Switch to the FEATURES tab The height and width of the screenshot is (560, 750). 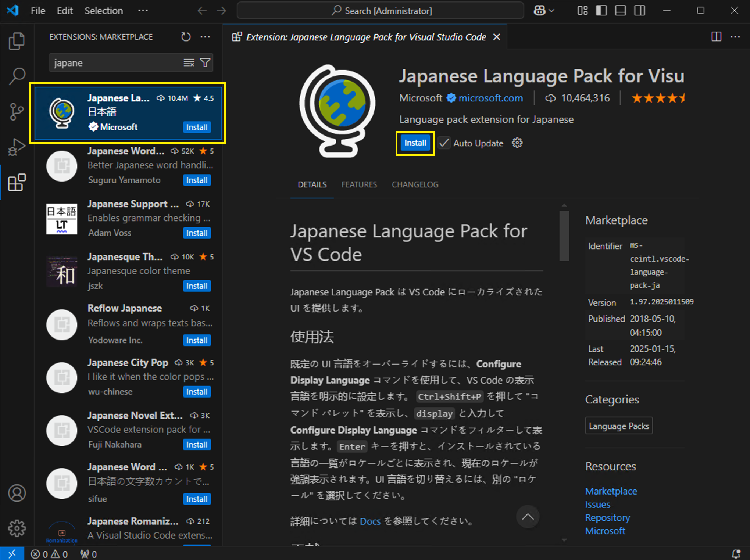359,184
